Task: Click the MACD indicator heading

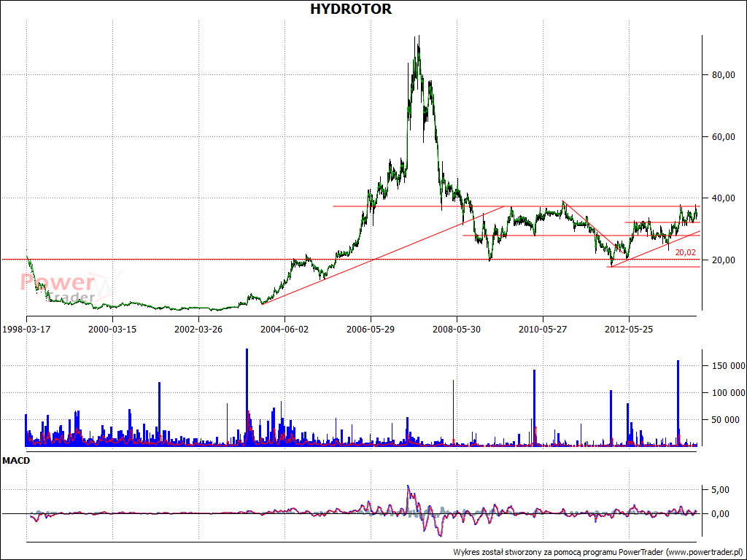Action: (x=16, y=461)
